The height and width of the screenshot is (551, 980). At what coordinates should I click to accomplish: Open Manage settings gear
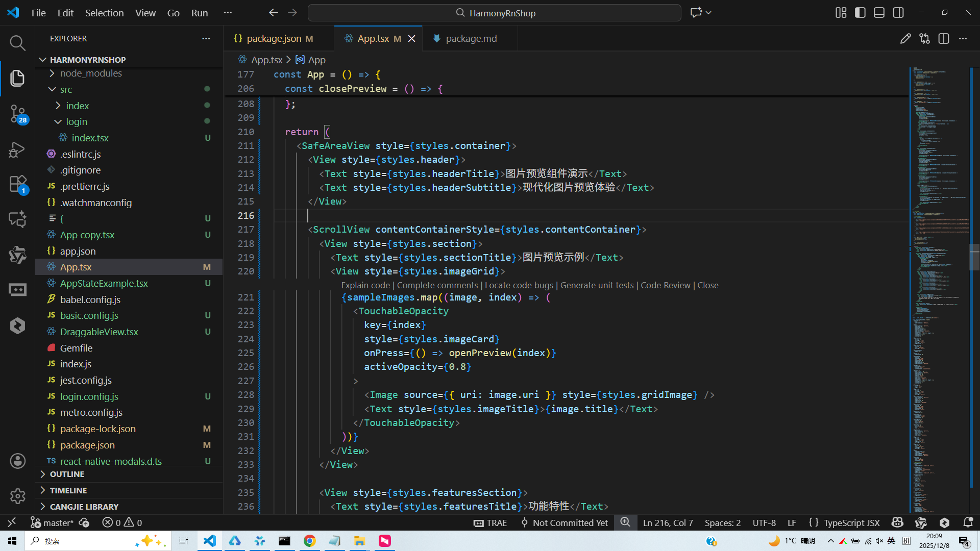tap(17, 496)
